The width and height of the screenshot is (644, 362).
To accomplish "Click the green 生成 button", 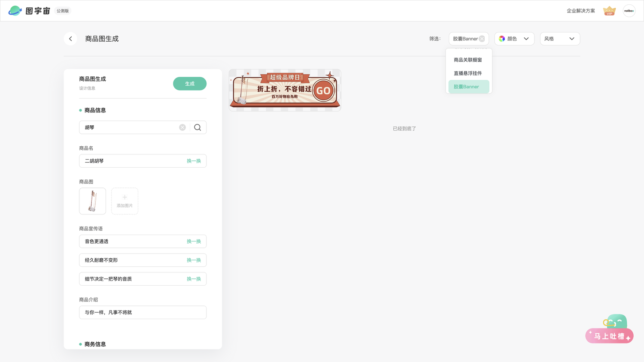I will click(190, 84).
